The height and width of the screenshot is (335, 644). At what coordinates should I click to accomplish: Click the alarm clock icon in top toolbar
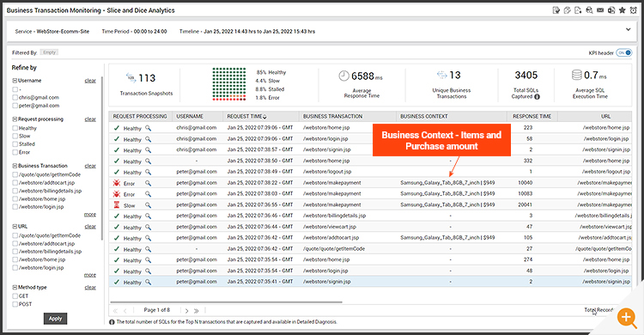(x=634, y=10)
